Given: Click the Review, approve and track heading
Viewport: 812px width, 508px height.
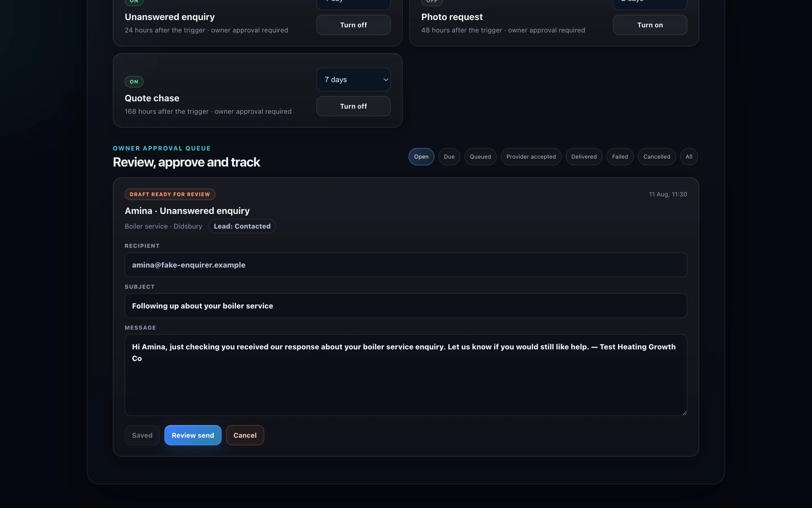Looking at the screenshot, I should (186, 162).
